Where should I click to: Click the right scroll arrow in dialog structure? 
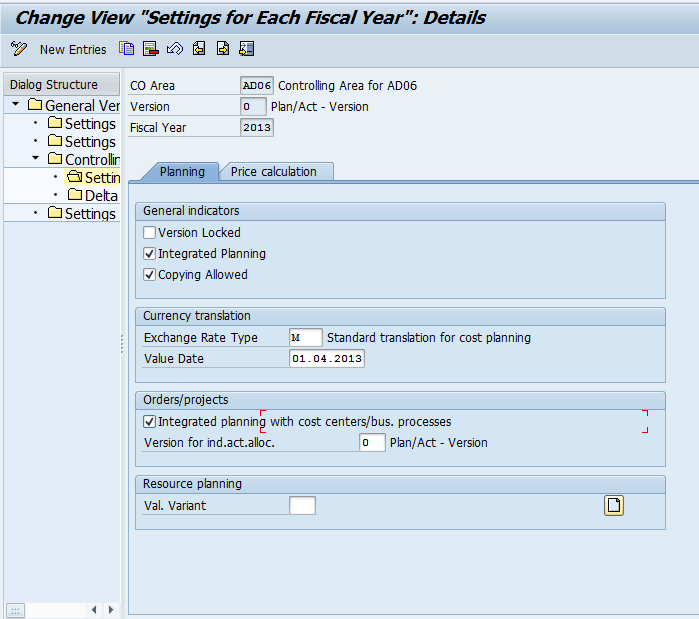tap(111, 610)
